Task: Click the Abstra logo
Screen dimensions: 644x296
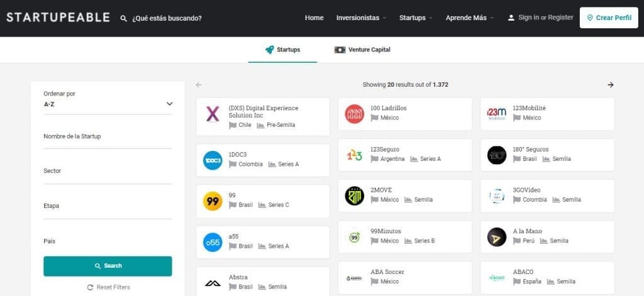Action: (x=213, y=283)
